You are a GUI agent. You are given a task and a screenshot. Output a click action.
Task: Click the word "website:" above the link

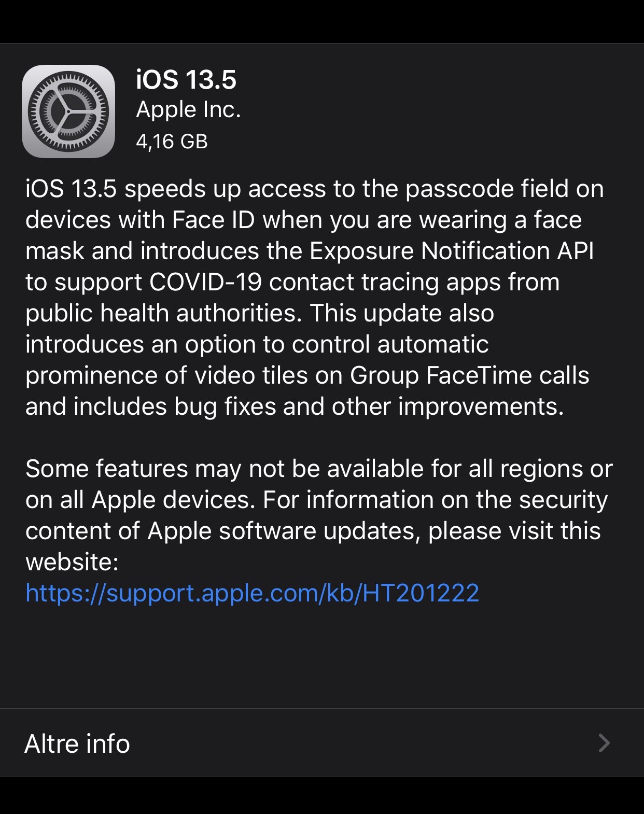[72, 562]
